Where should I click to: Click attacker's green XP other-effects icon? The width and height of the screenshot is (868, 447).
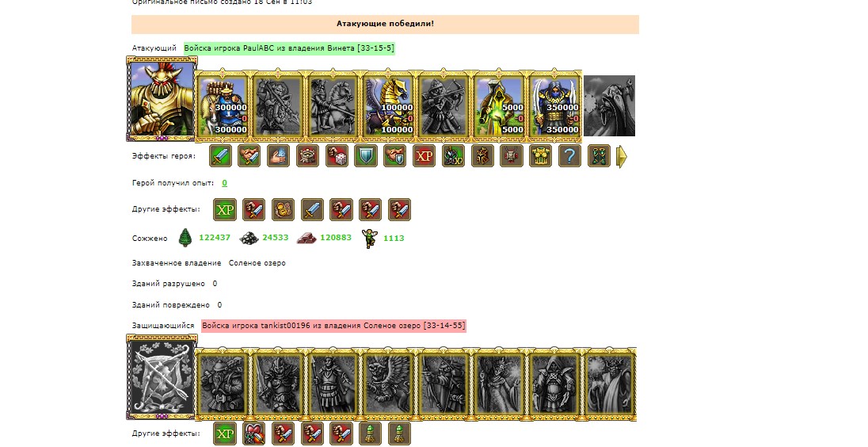tap(225, 210)
